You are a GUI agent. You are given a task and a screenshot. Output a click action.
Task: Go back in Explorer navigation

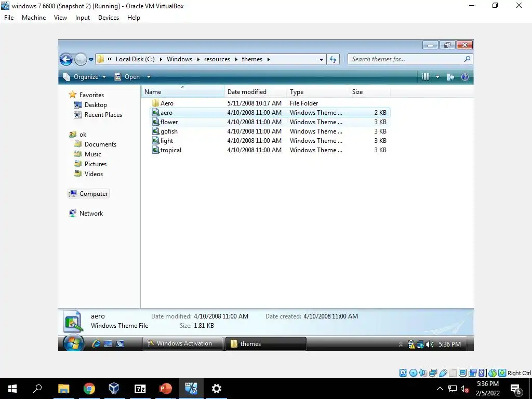click(x=66, y=60)
